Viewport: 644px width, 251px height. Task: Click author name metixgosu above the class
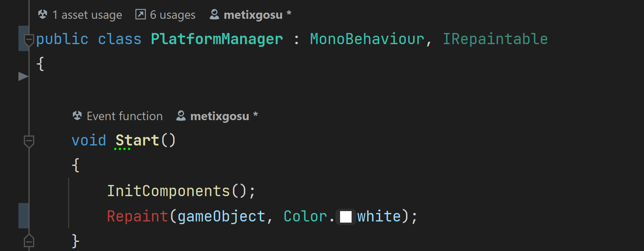point(253,15)
